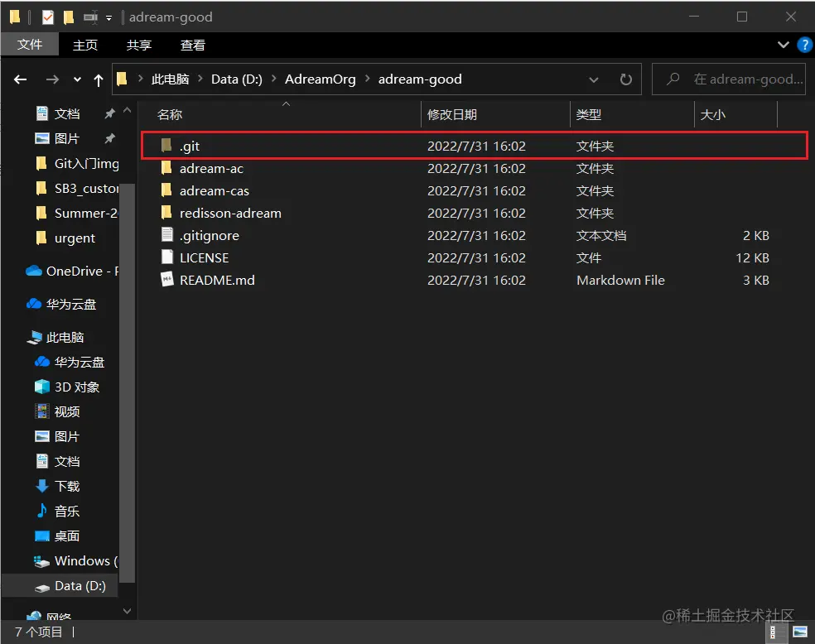Open pinned 图片 in Quick access sidebar
Screen dimensions: 815x644
pos(67,139)
